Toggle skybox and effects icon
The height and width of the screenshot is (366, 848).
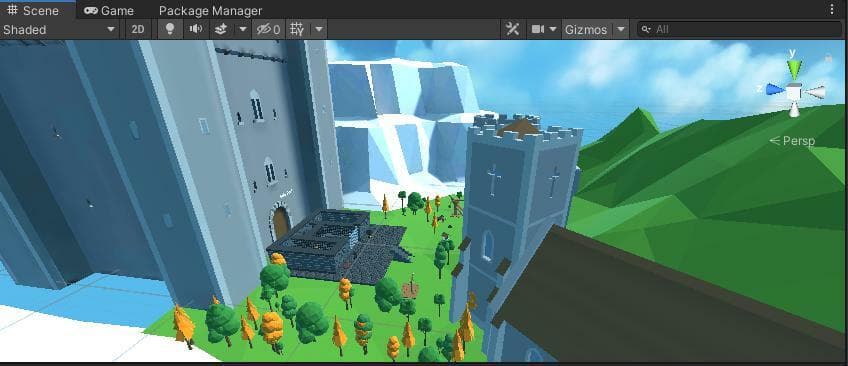coord(221,29)
